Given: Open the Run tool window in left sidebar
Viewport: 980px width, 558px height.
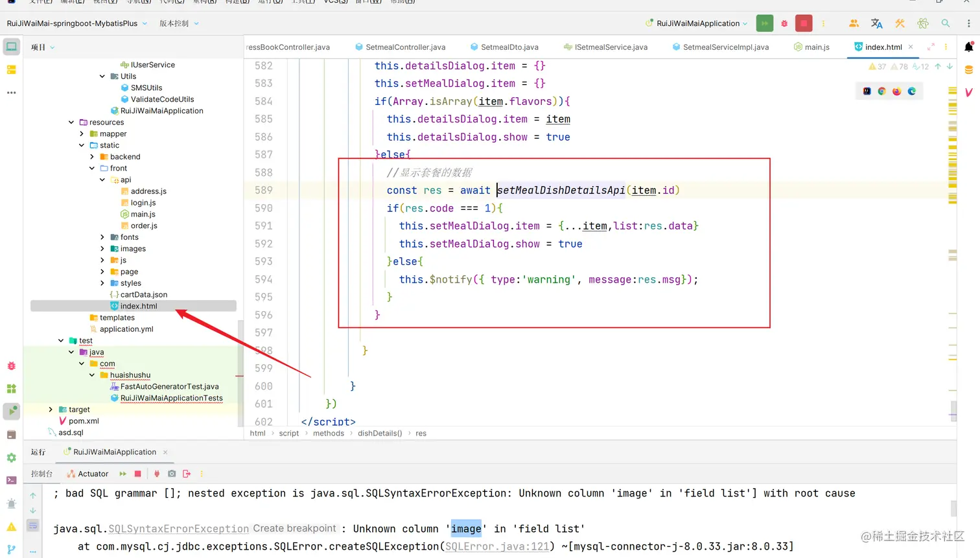Looking at the screenshot, I should click(x=12, y=412).
